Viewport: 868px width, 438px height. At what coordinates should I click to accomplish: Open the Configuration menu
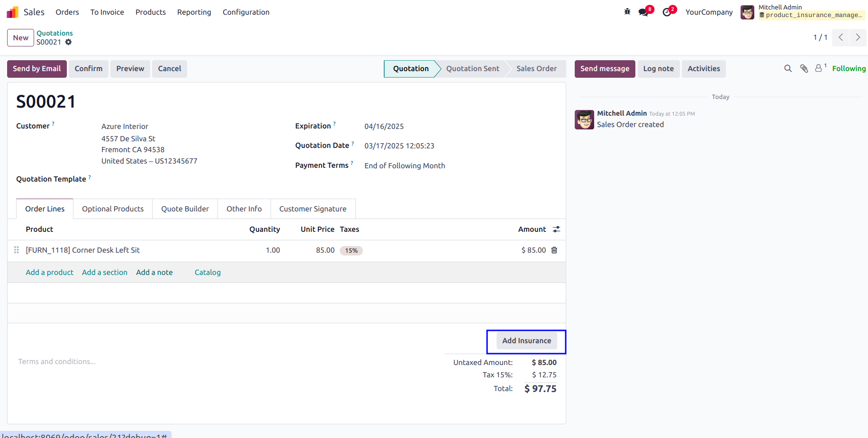click(246, 12)
